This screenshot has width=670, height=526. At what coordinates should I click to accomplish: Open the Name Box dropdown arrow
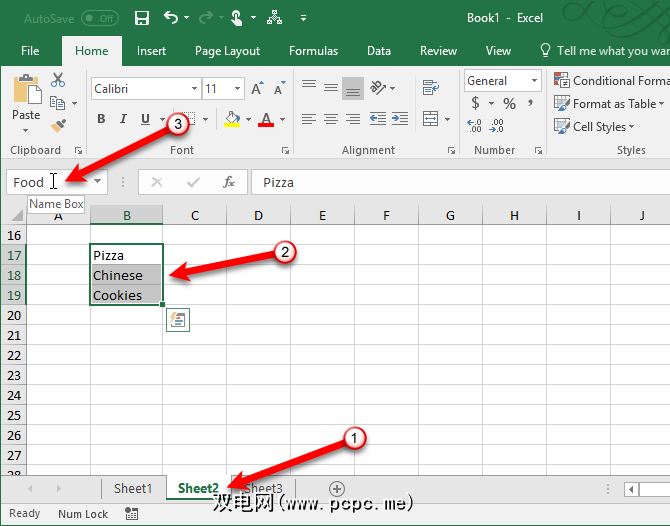click(x=98, y=182)
